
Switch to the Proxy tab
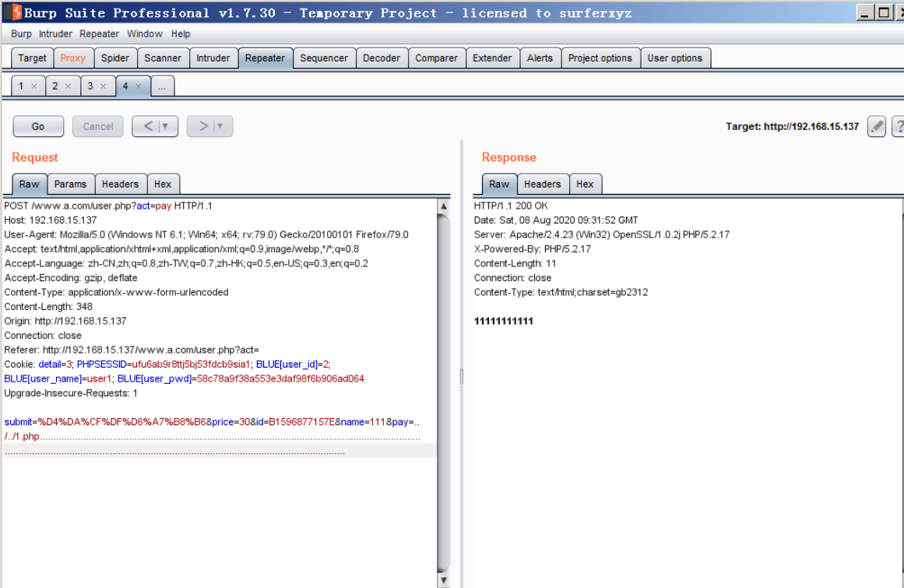(x=72, y=58)
